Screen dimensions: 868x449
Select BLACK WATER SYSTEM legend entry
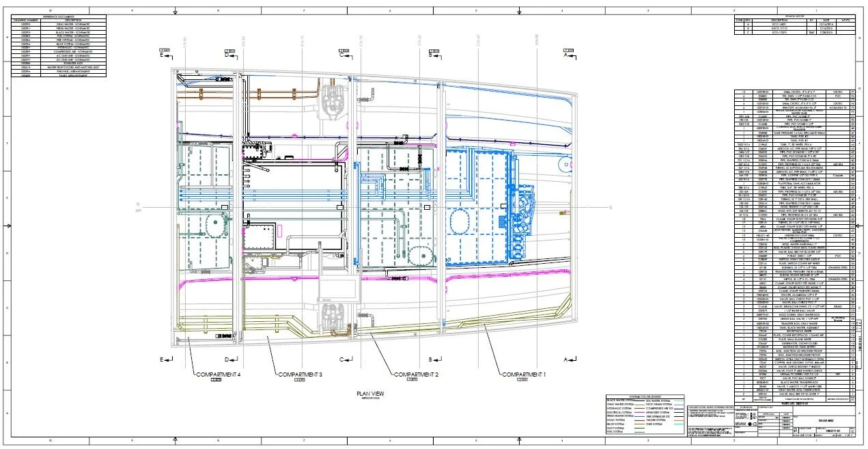(620, 400)
